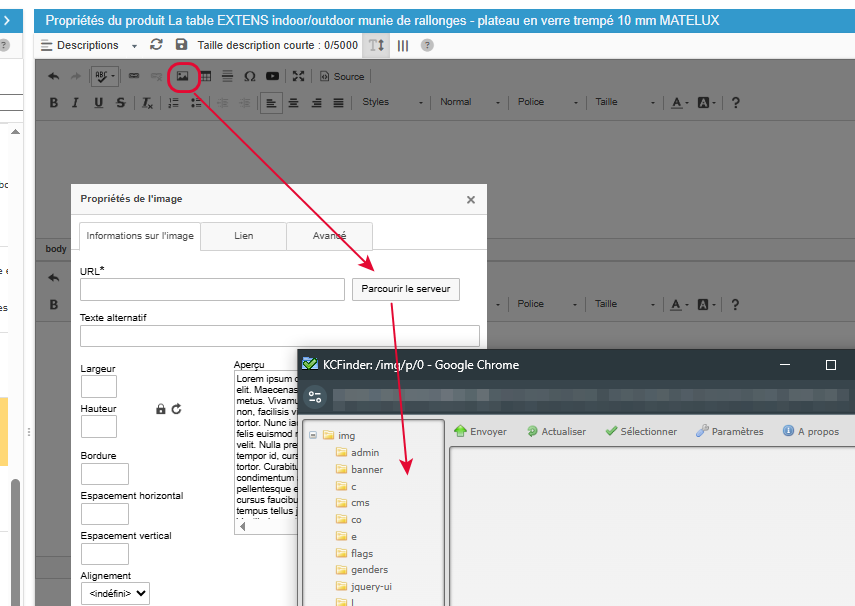Click the save floppy disk icon
The height and width of the screenshot is (606, 855).
181,45
